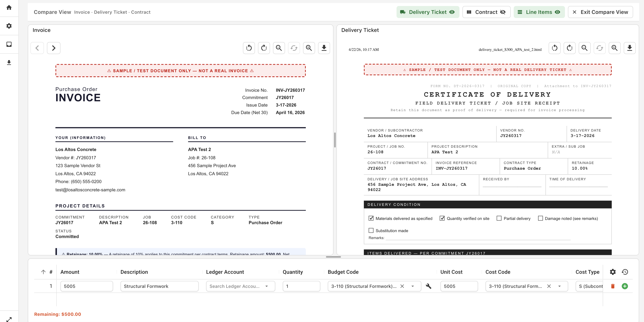Open line items column settings gear
The height and width of the screenshot is (322, 644).
point(612,272)
